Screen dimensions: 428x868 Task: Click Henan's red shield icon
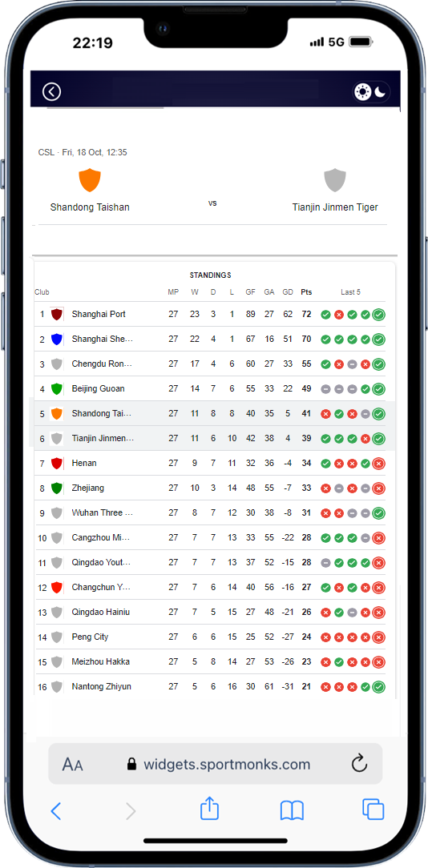(56, 464)
